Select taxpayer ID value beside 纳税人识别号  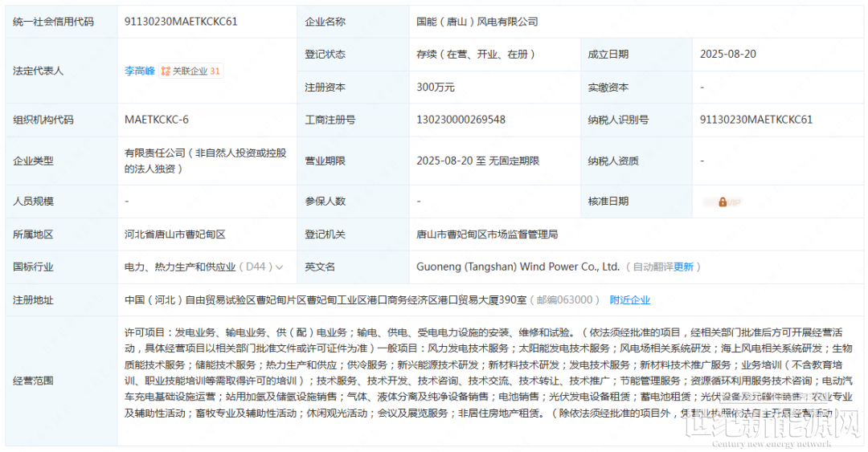pyautogui.click(x=756, y=120)
